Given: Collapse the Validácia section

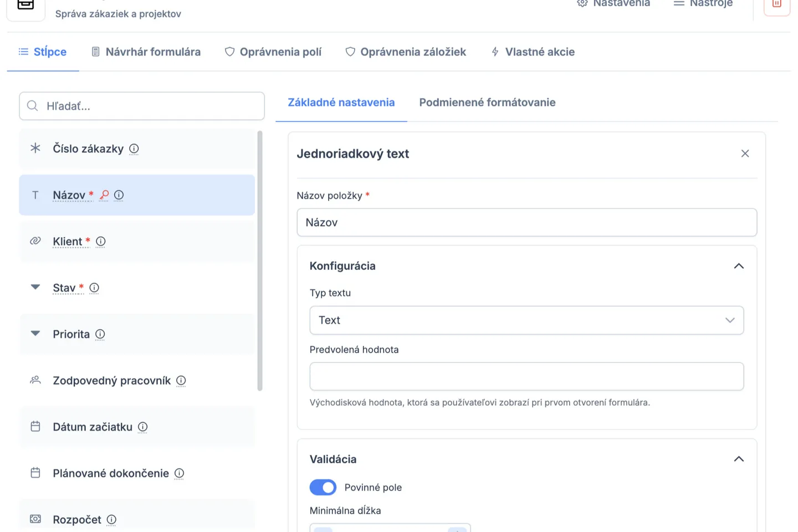Looking at the screenshot, I should [x=739, y=459].
